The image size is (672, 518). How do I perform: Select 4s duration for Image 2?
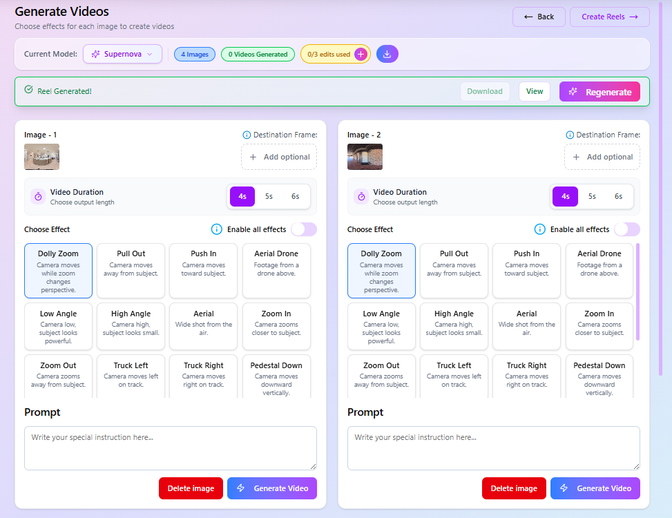[565, 196]
